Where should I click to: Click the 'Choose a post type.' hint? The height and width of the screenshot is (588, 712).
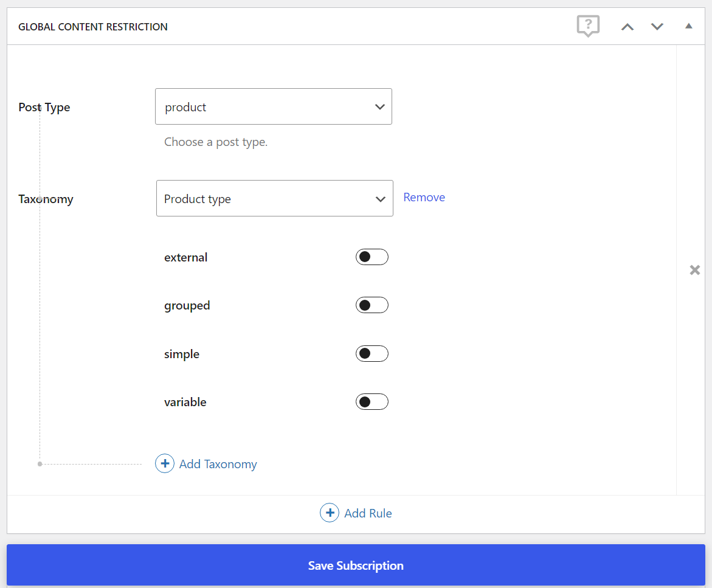[x=216, y=142]
